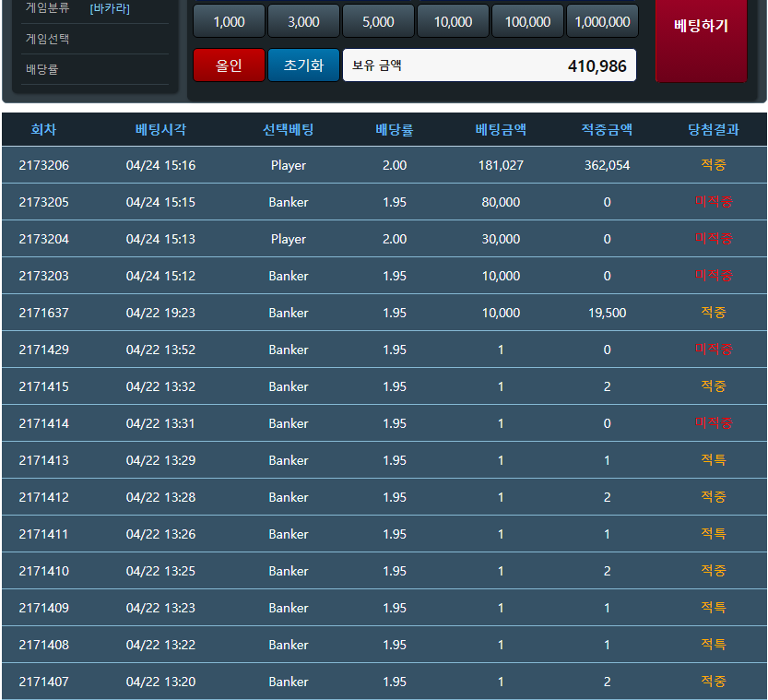This screenshot has height=700, width=768.
Task: Select round number 2173203
Action: [43, 276]
